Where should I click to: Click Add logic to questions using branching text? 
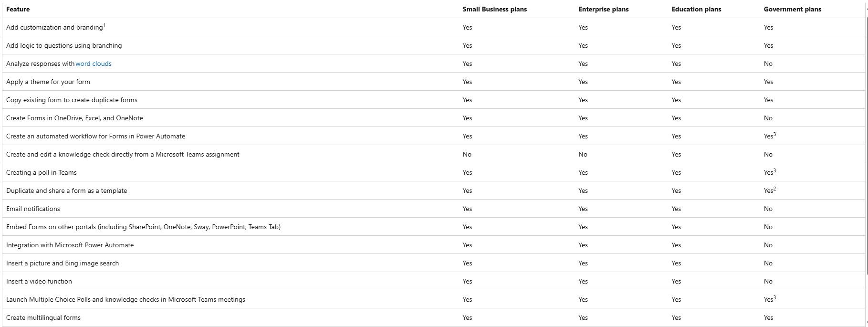click(x=64, y=45)
